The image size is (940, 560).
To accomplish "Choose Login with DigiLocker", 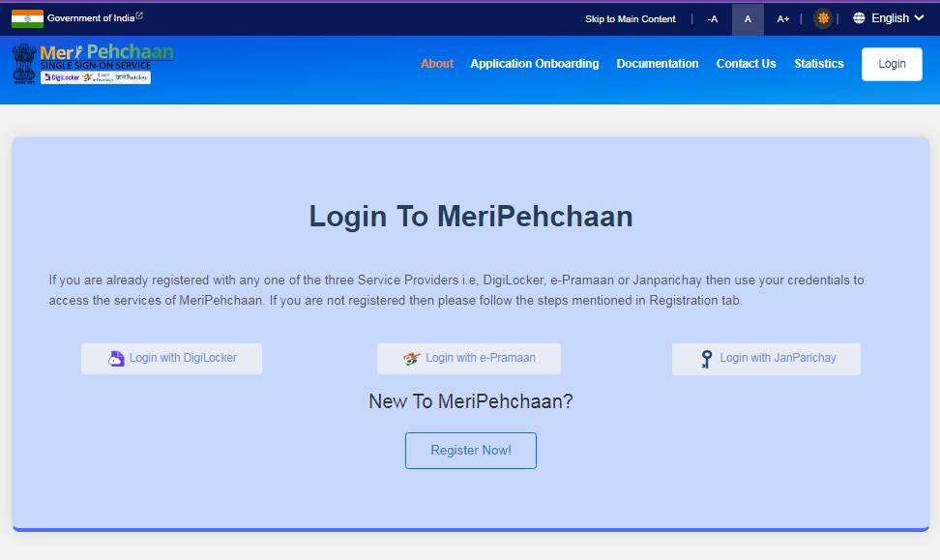I will tap(171, 359).
